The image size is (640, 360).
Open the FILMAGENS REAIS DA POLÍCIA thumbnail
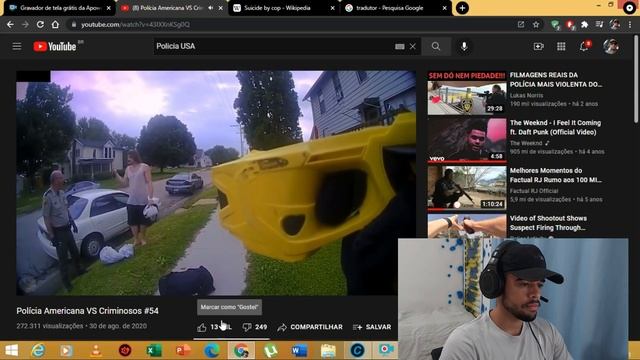click(467, 93)
